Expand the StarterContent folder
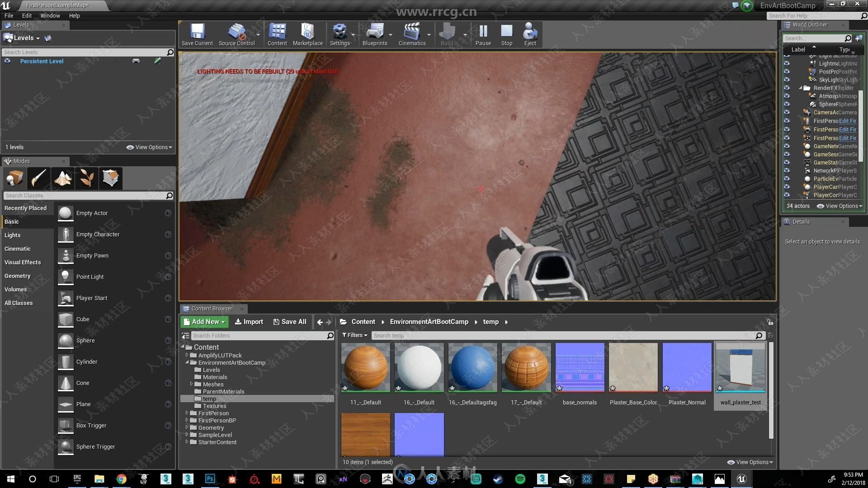Image resolution: width=868 pixels, height=488 pixels. [187, 442]
